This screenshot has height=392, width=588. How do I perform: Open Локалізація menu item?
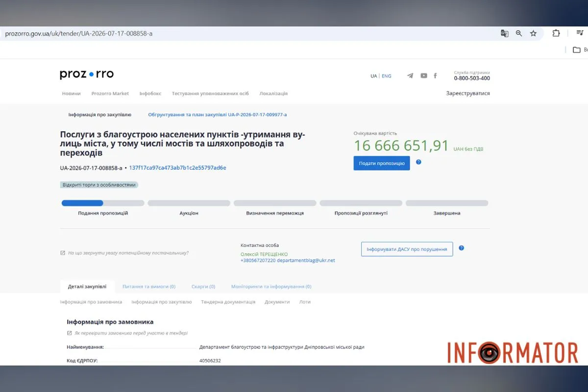(273, 94)
